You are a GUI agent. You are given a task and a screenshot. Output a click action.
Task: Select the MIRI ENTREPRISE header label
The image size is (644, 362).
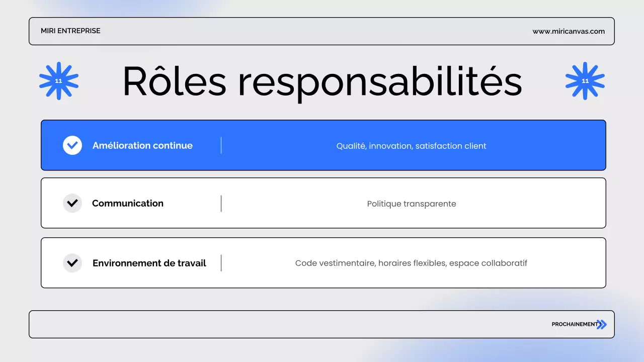pyautogui.click(x=70, y=31)
